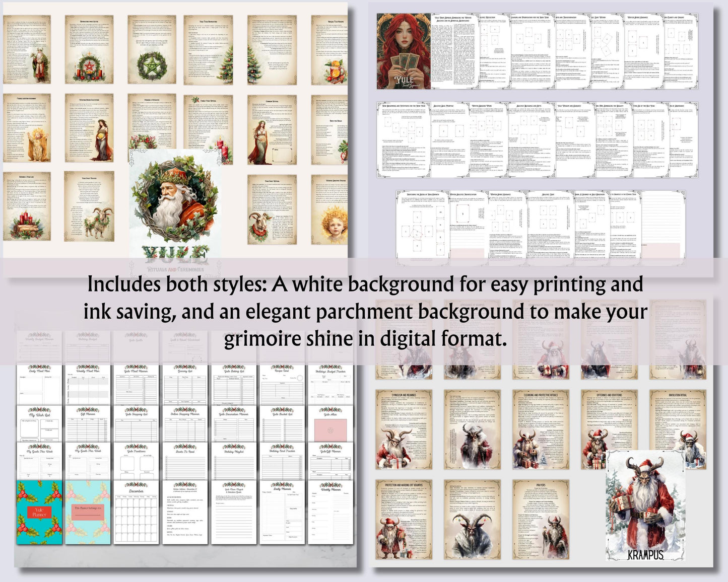
Task: Click the 'Includes both styles' banner text
Action: [x=365, y=311]
